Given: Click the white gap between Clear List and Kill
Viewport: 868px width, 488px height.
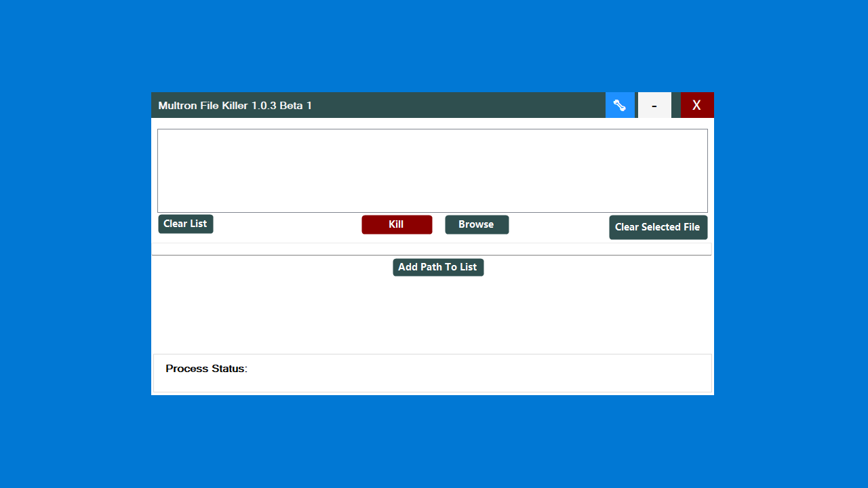Looking at the screenshot, I should pyautogui.click(x=288, y=225).
